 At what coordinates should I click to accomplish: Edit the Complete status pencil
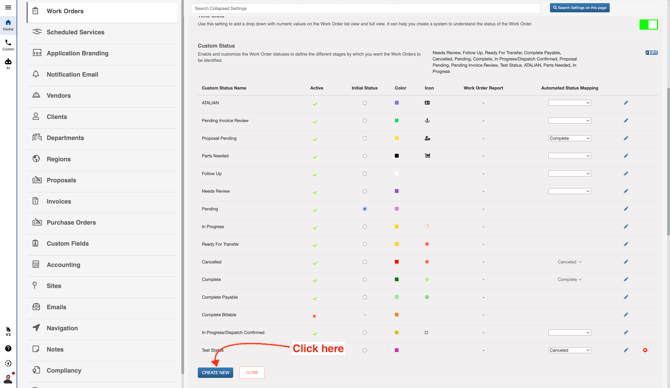[x=626, y=279]
